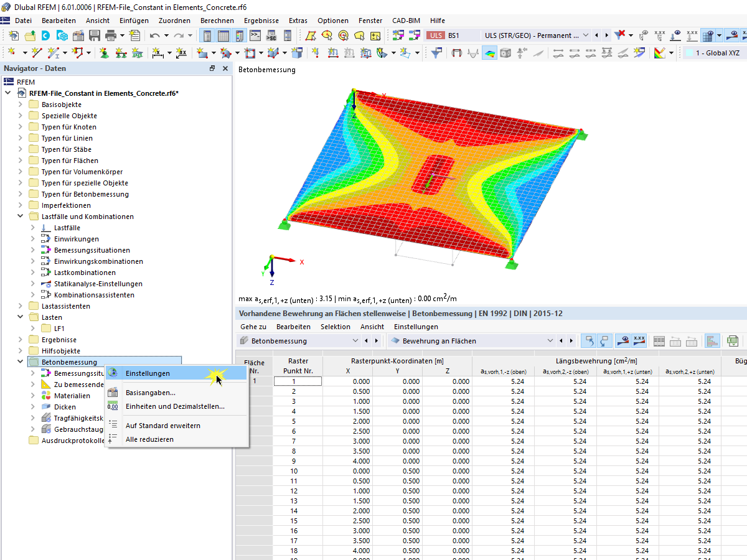Select Statikanalyse-Einstellungen tree item
This screenshot has height=560, width=747.
pyautogui.click(x=98, y=284)
